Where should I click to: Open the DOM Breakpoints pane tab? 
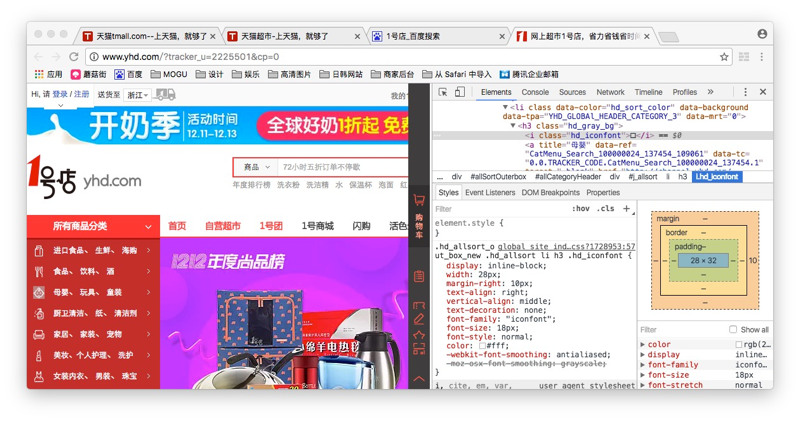pos(550,192)
